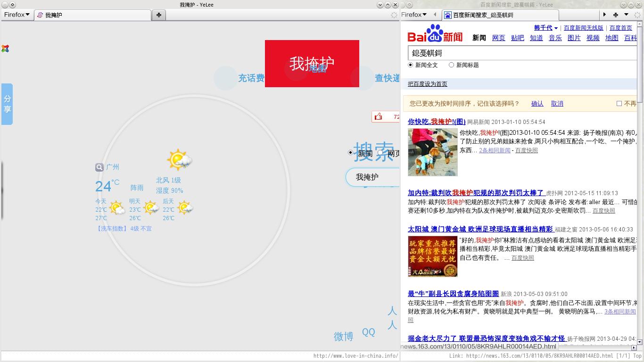Viewport: 644px width, 362px height.
Task: Open the list-all-tabs dropdown in right window
Action: pyautogui.click(x=626, y=15)
